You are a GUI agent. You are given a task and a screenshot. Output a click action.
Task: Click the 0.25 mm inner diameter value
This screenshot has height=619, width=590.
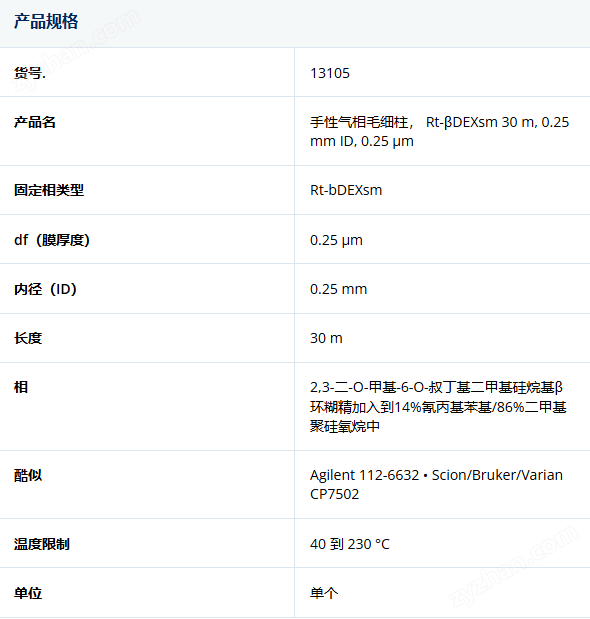pyautogui.click(x=339, y=289)
